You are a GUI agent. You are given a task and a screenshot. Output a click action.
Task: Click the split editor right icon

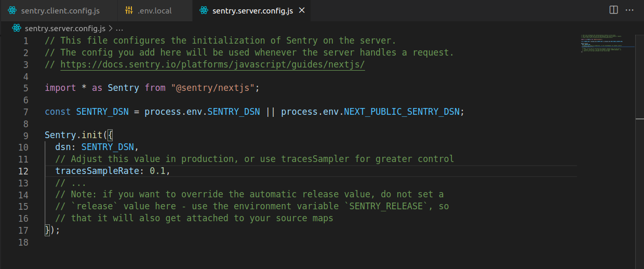pos(613,10)
